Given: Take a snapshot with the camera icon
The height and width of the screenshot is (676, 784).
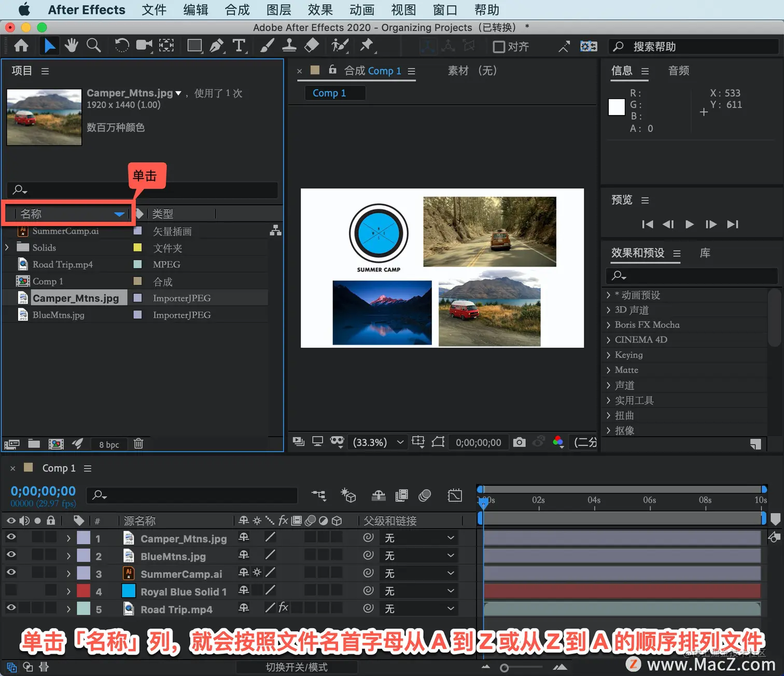Looking at the screenshot, I should (x=519, y=442).
